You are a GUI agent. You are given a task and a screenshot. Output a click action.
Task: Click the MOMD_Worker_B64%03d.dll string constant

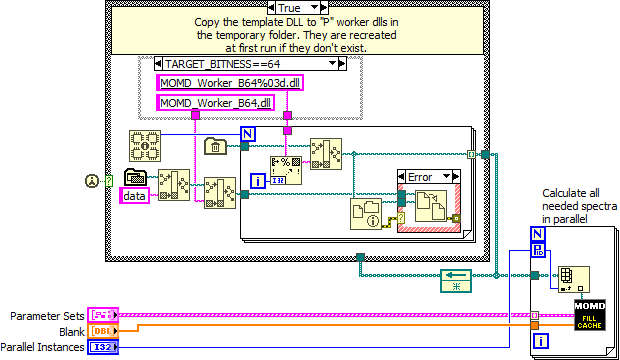(230, 83)
